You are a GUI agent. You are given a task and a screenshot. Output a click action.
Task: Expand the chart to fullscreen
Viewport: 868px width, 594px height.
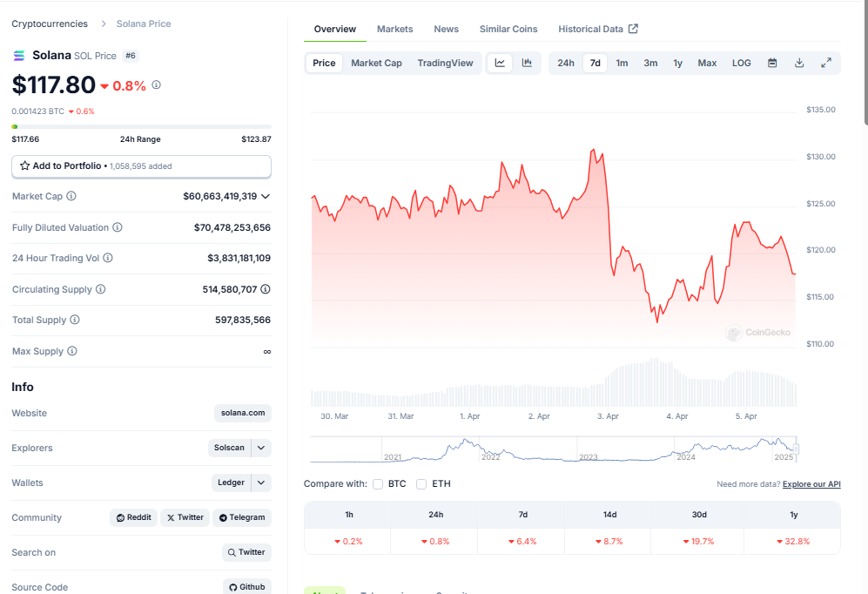pos(826,63)
